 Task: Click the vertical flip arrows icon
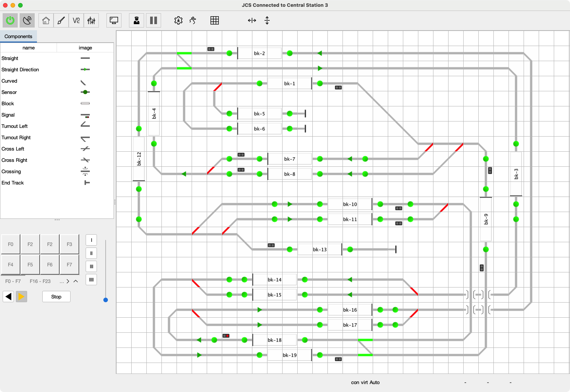pos(267,20)
